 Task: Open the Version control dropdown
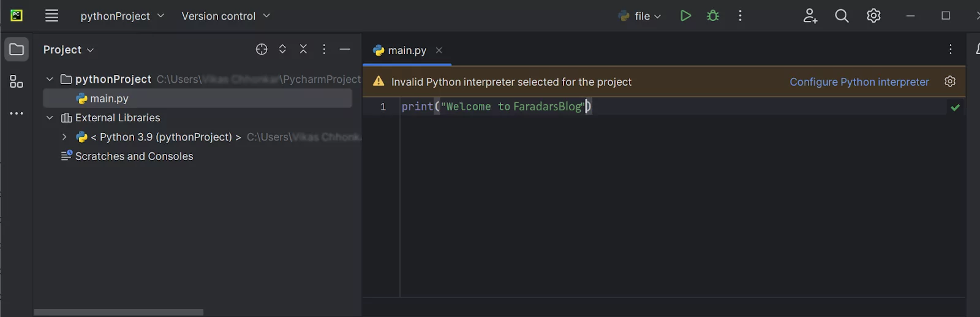[x=225, y=16]
